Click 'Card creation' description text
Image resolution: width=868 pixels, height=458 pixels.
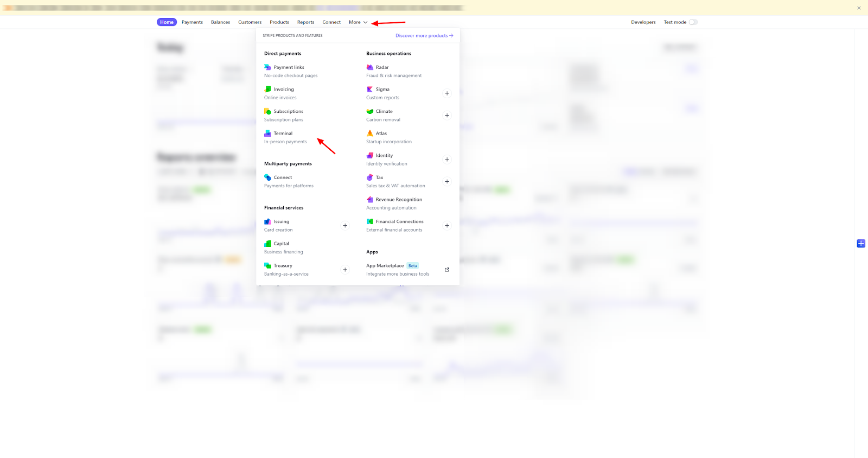278,230
